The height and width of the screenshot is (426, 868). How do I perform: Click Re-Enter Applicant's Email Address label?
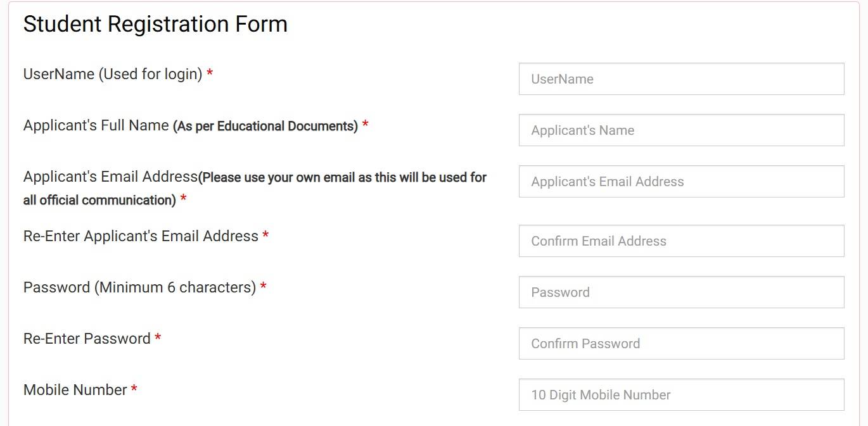141,236
